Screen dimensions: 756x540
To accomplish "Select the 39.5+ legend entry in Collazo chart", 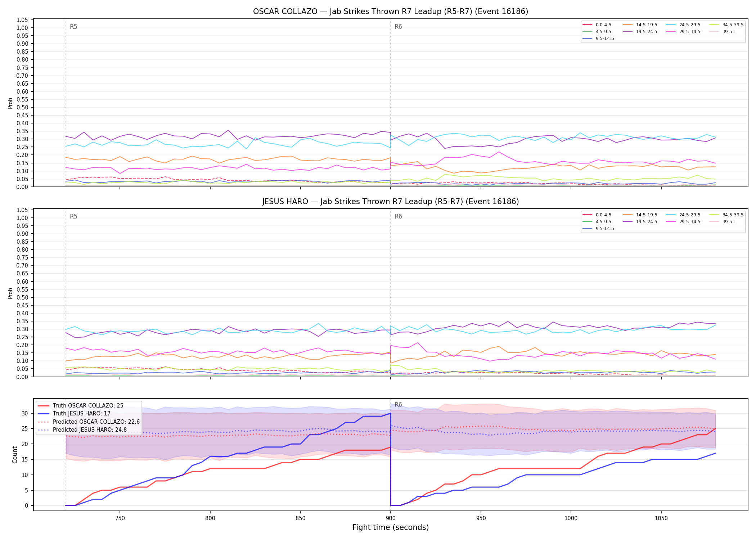I will tap(723, 32).
